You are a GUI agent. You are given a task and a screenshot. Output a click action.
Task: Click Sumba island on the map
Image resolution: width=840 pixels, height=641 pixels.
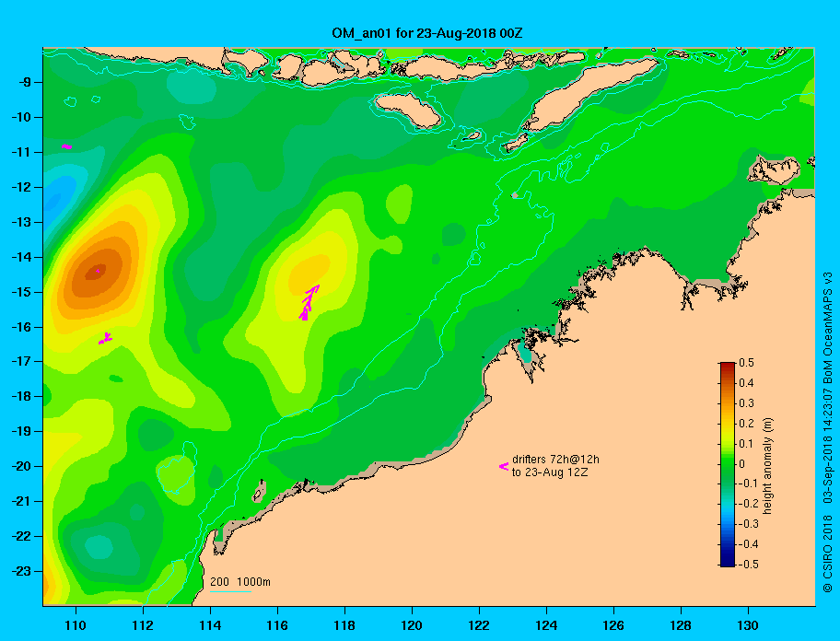(x=407, y=110)
